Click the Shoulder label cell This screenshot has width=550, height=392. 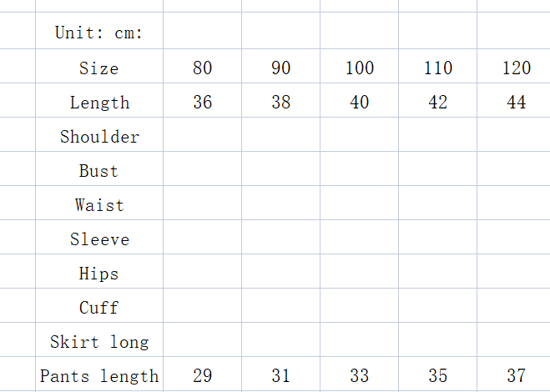click(x=98, y=136)
